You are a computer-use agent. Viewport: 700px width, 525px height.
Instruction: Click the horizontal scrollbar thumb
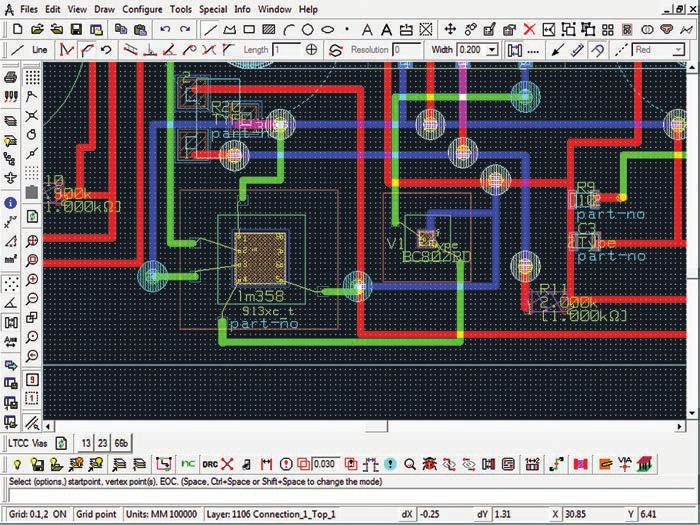click(x=376, y=426)
